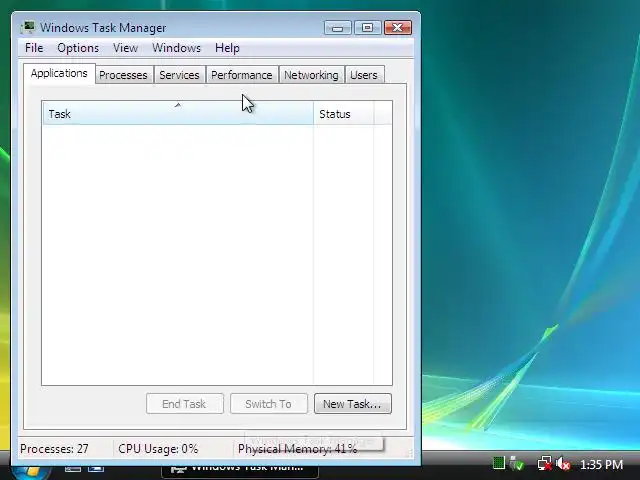Minimize the Task Manager window
Image resolution: width=640 pixels, height=480 pixels.
(x=338, y=28)
